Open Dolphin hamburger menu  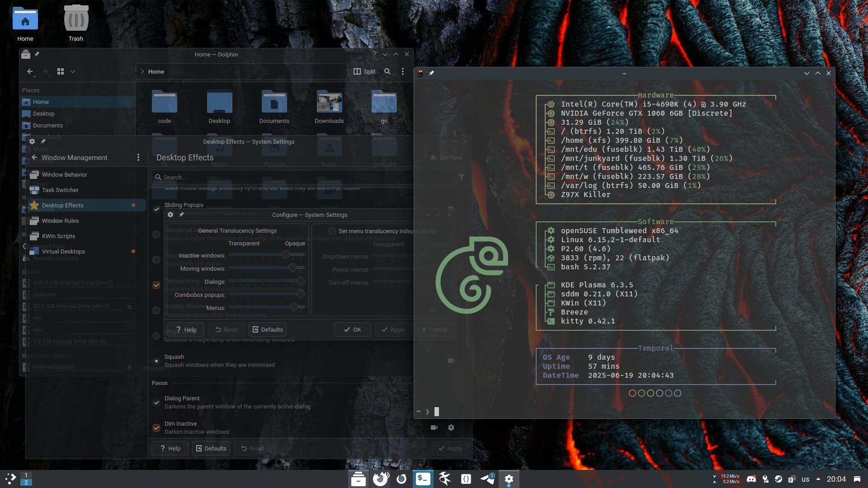[403, 71]
